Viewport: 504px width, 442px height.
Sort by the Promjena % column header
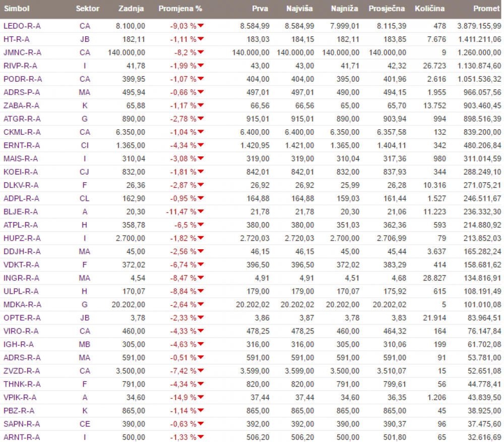tap(180, 9)
